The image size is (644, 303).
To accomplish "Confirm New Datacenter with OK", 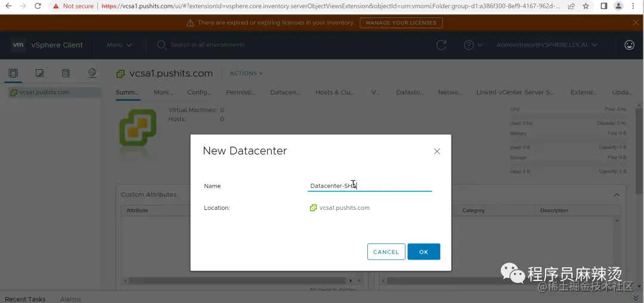I will click(424, 252).
